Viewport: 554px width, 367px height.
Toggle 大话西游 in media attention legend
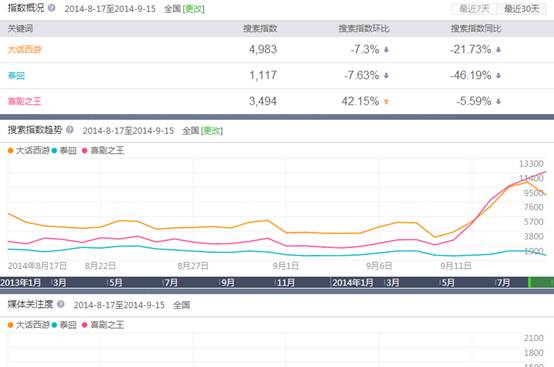[x=29, y=325]
